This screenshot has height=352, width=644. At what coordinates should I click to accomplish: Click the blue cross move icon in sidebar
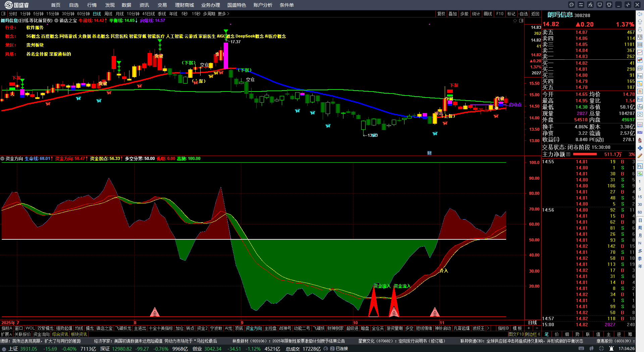click(640, 148)
